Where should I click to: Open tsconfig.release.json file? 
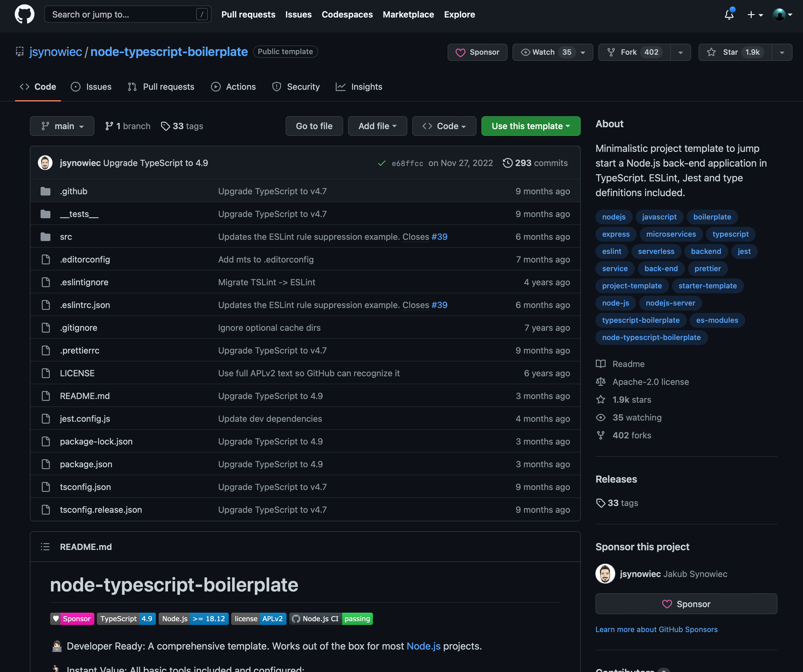tap(101, 510)
